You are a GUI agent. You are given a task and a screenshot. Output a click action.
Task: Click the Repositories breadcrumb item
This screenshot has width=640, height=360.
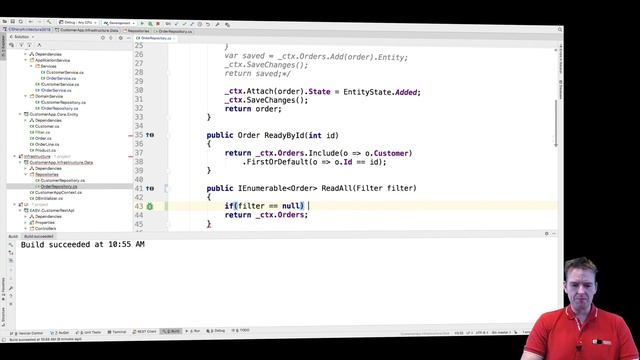tap(136, 31)
